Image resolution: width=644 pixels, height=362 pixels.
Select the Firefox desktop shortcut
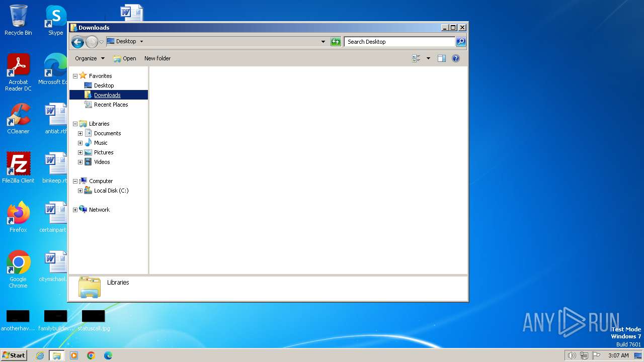(x=18, y=217)
